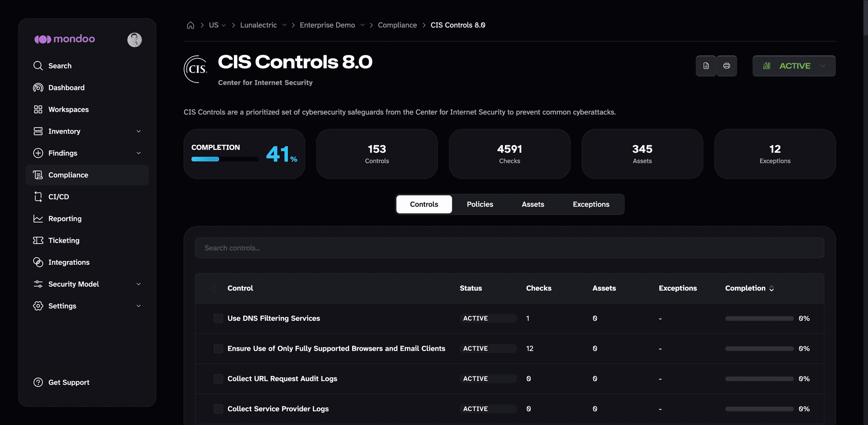This screenshot has width=868, height=425.
Task: Toggle the select-all checkbox in table header
Action: pyautogui.click(x=217, y=288)
